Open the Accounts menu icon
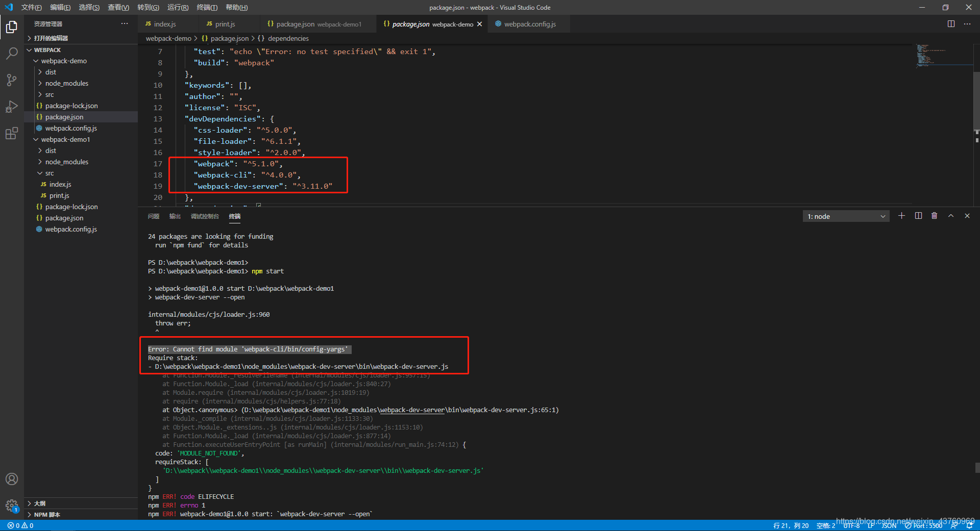 12,479
